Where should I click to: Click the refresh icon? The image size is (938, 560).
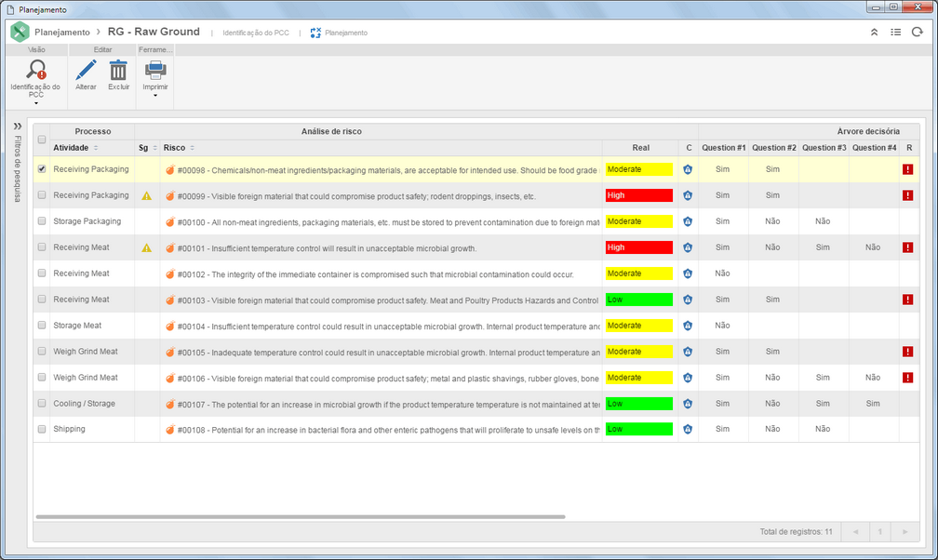(x=918, y=33)
